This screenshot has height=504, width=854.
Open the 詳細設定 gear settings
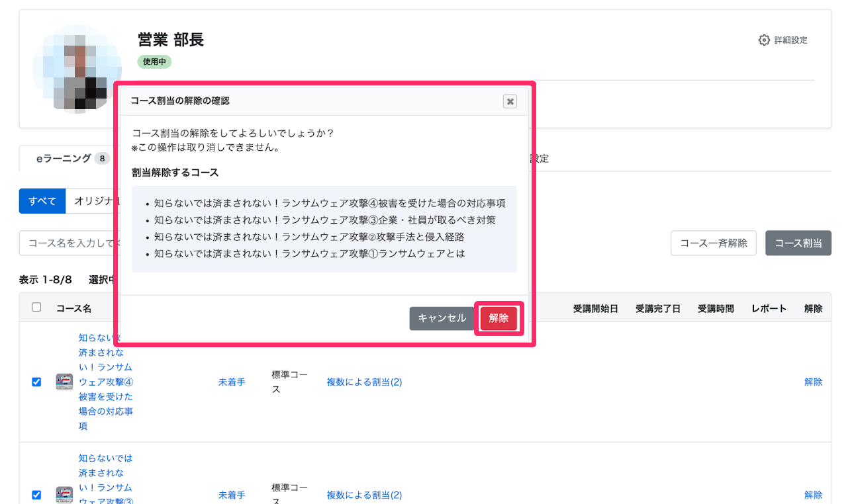(783, 40)
